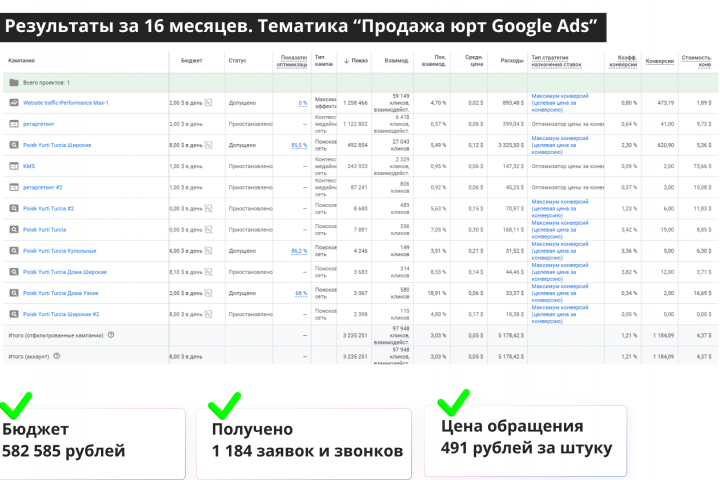Click the 86,2 % optimization score link
This screenshot has width=720, height=480.
[299, 251]
